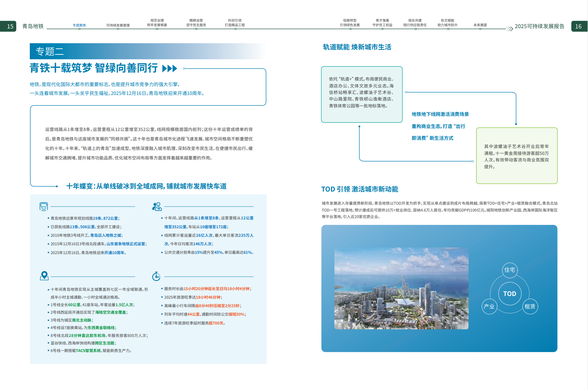Viewport: 588px width, 390px height.
Task: Click the triple arrow icon after headline
Action: [170, 68]
